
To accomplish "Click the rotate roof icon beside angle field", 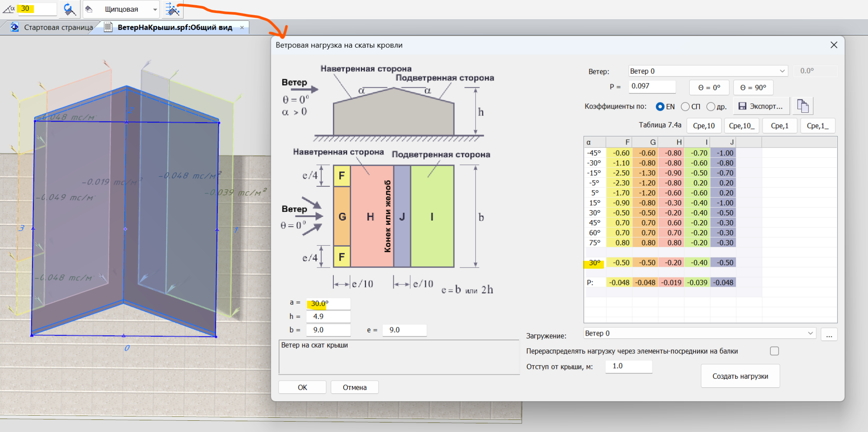I will click(69, 9).
